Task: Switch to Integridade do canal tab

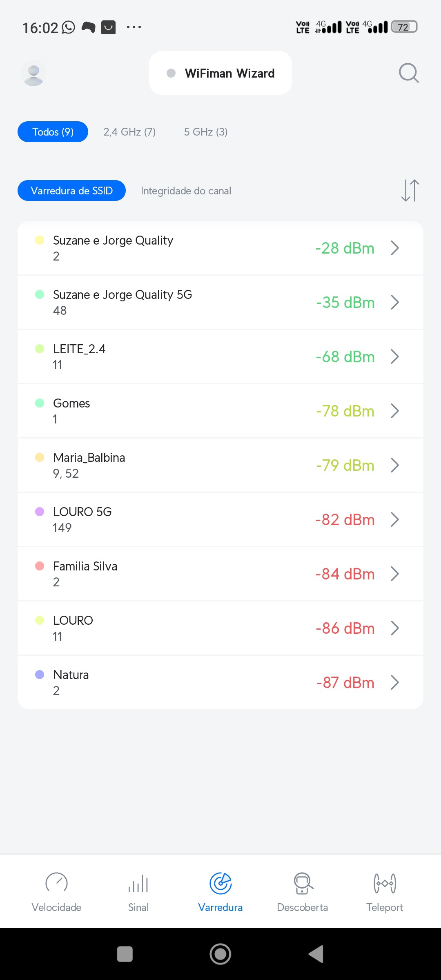Action: [x=186, y=191]
